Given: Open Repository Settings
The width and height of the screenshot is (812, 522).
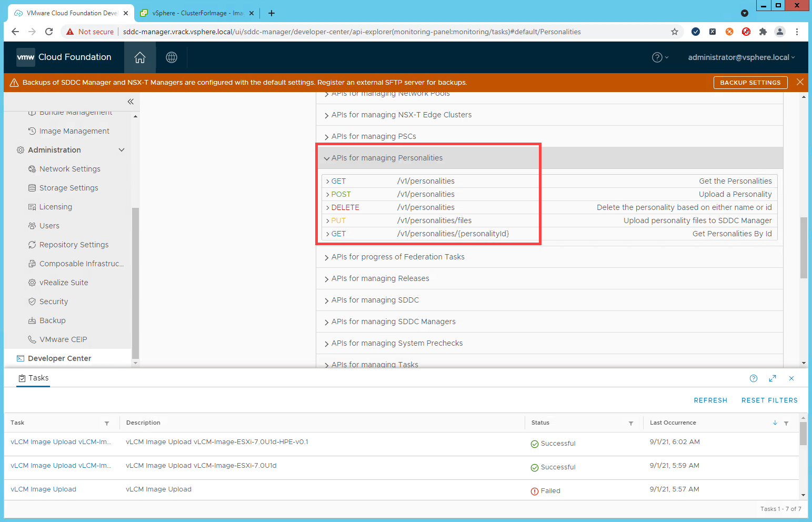Looking at the screenshot, I should pos(74,245).
